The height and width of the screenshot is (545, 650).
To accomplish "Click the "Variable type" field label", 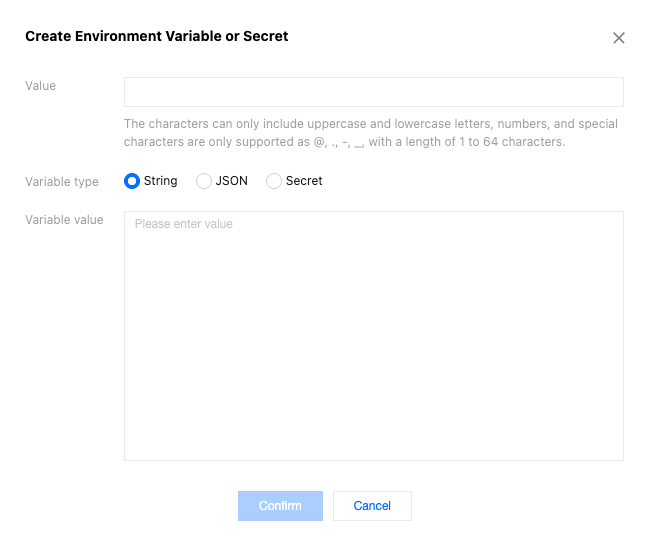I will pos(62,182).
